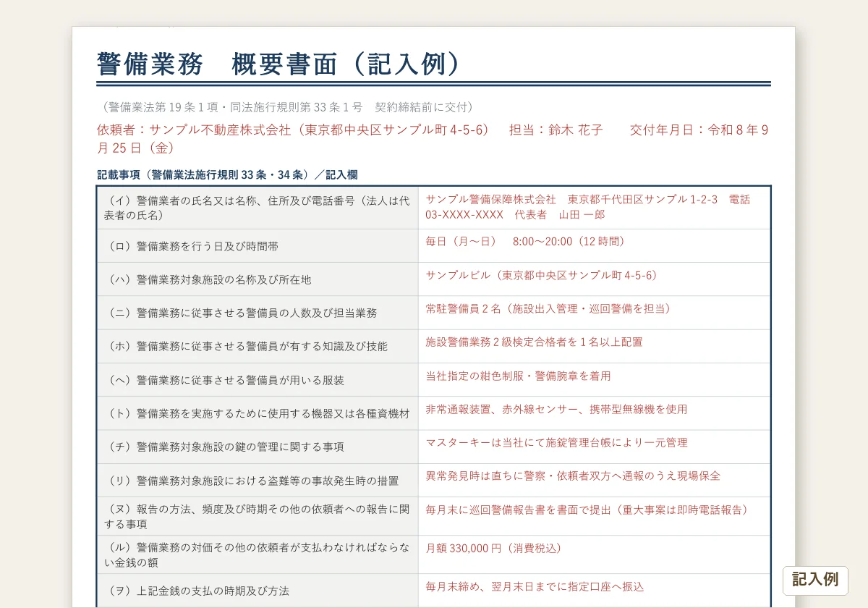Screen dimensions: 868x608
Task: Click the heading 記載事項（警備業法施行規則33条・34条）／記入欄
Action: click(227, 174)
